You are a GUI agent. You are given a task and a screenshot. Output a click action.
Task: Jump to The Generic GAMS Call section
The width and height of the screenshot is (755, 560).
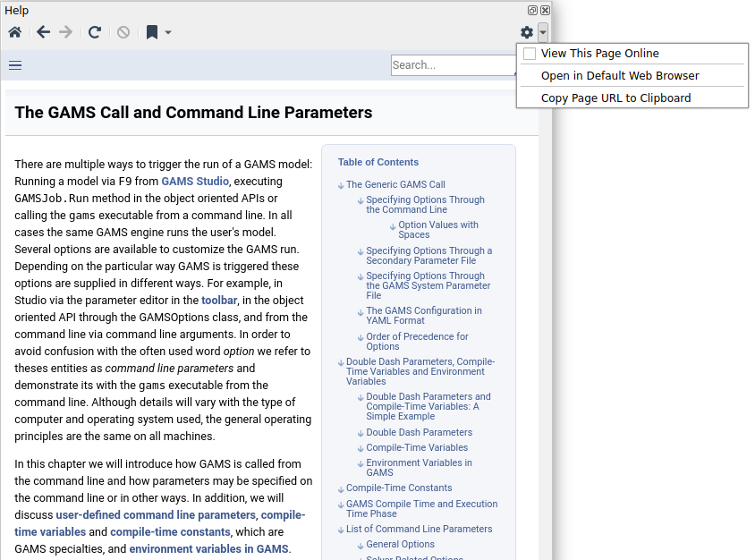tap(395, 184)
